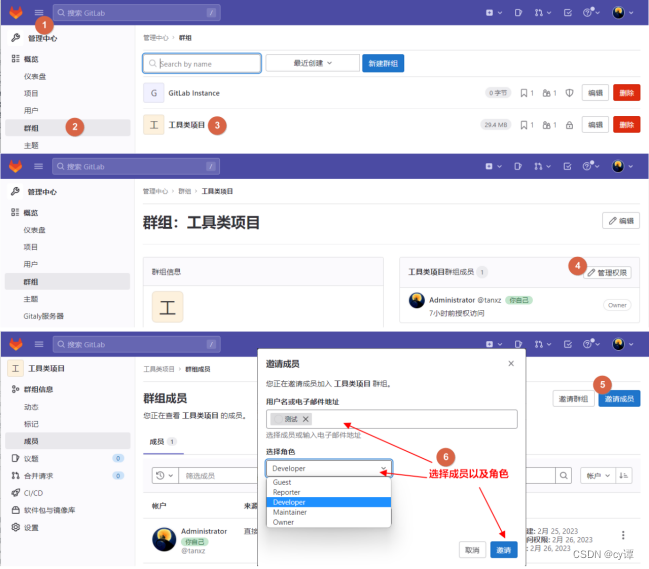Open the GitLab Instance group link
The height and width of the screenshot is (569, 649).
click(x=194, y=93)
